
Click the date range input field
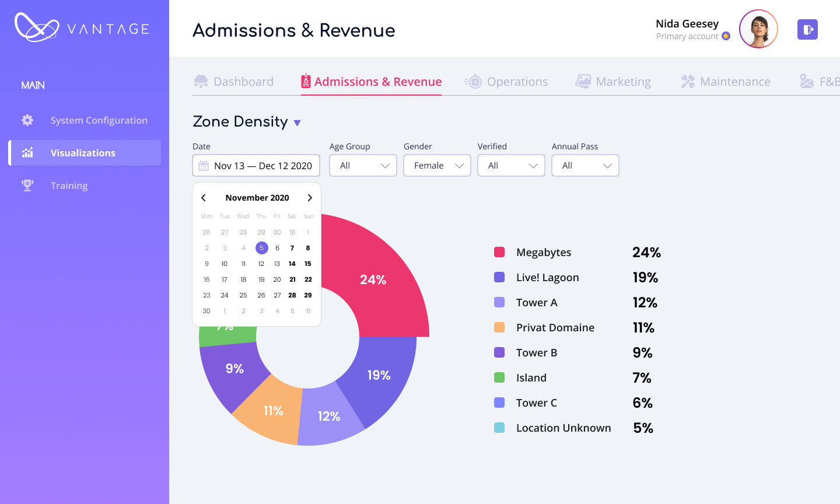pyautogui.click(x=262, y=166)
